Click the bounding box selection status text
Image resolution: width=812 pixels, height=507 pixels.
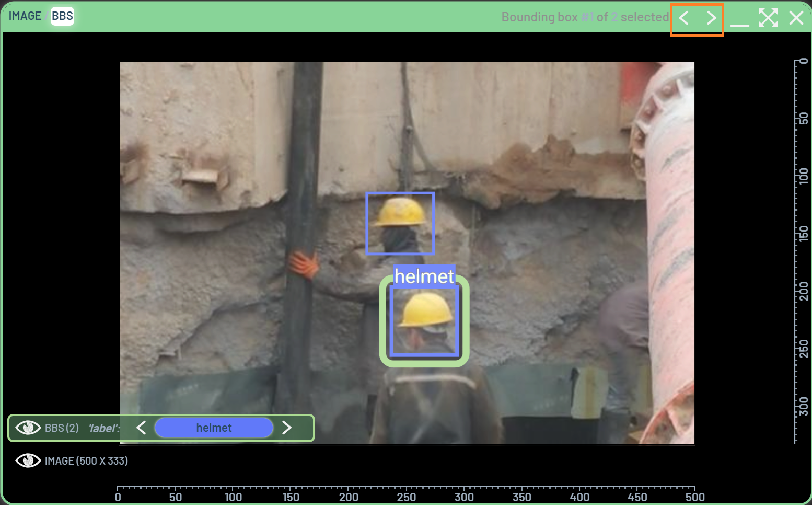point(584,17)
